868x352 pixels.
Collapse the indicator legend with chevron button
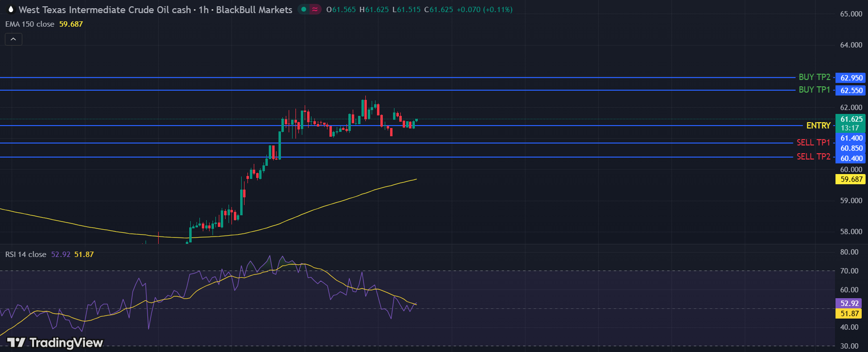coord(14,39)
